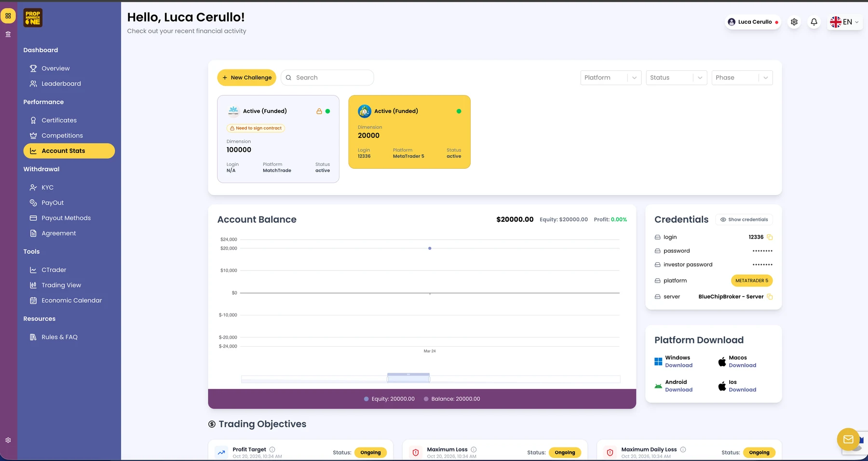Open the Luca Cerullo profile menu

point(753,22)
